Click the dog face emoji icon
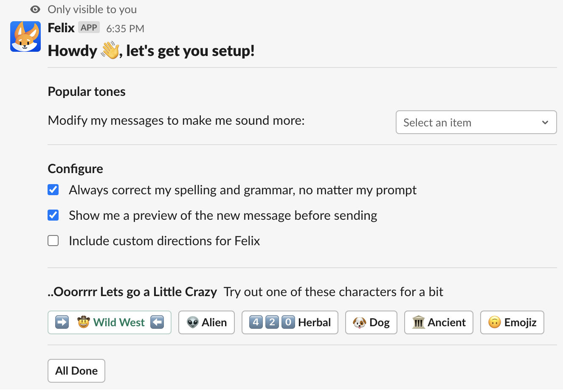 point(360,323)
